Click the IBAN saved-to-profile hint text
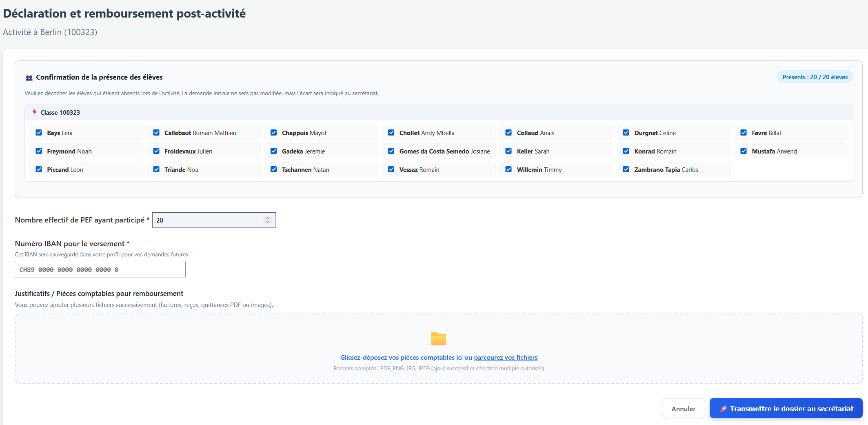Image resolution: width=868 pixels, height=425 pixels. click(102, 254)
